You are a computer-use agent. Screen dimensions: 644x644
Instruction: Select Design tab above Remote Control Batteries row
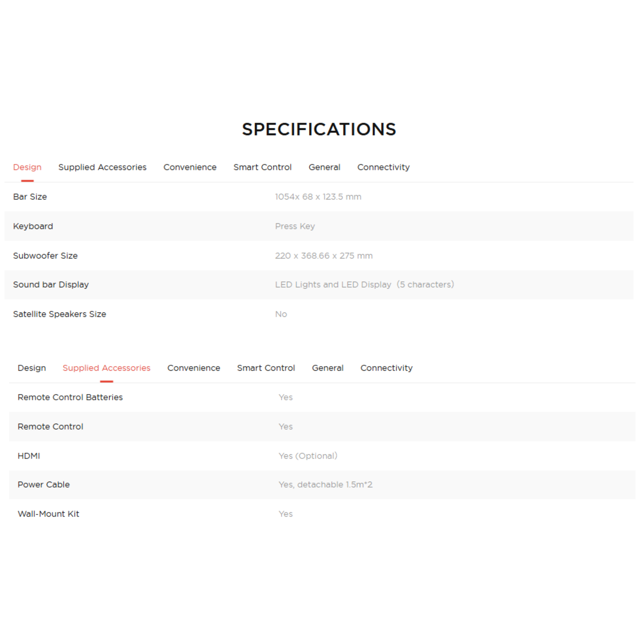point(32,368)
